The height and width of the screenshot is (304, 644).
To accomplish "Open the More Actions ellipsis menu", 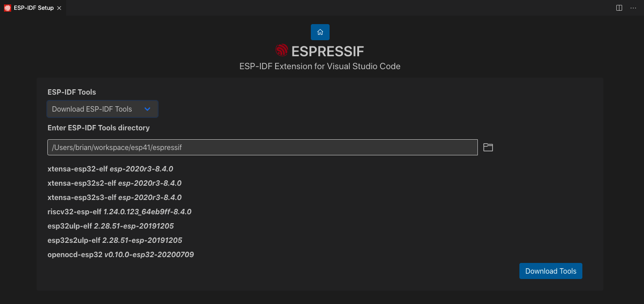I will tap(633, 8).
